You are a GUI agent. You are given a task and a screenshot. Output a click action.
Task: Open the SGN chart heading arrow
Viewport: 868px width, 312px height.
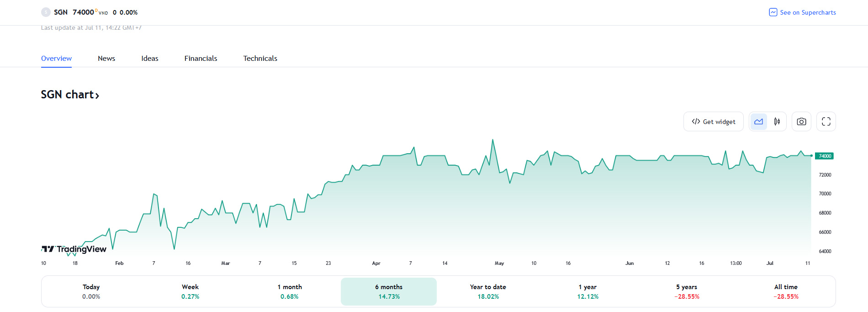coord(97,95)
